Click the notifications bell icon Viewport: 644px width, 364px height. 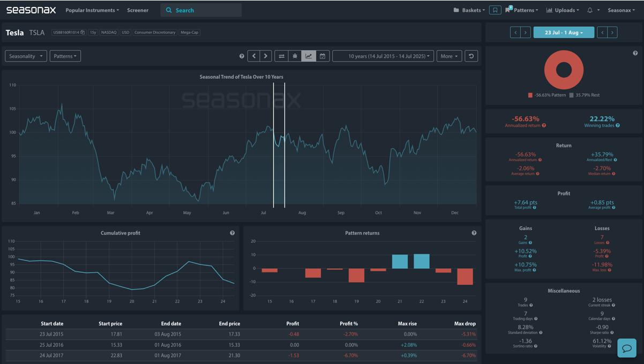point(591,10)
